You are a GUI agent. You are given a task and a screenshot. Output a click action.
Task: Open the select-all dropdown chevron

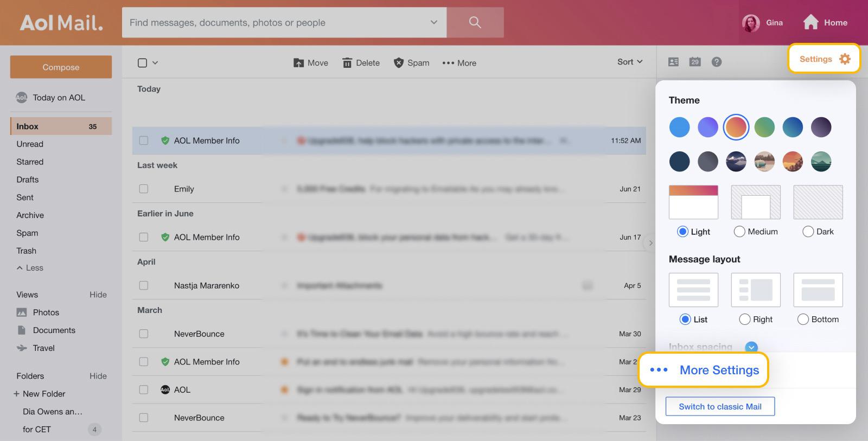point(155,63)
